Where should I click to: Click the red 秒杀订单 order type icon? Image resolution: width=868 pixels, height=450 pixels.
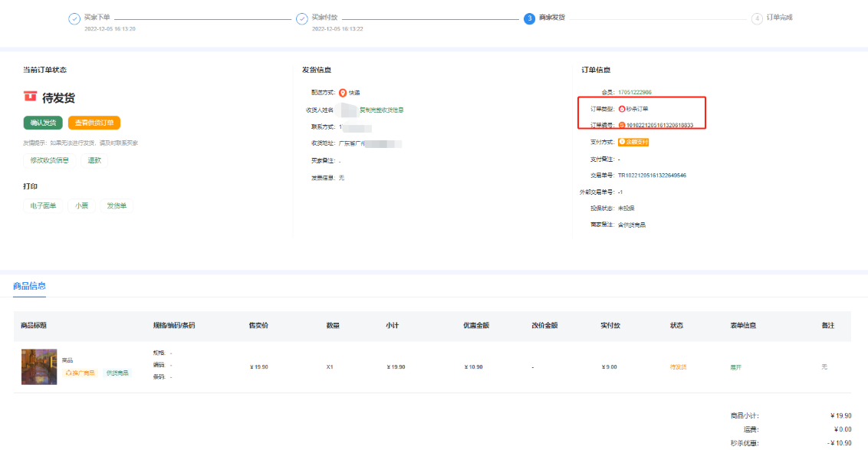click(x=622, y=109)
